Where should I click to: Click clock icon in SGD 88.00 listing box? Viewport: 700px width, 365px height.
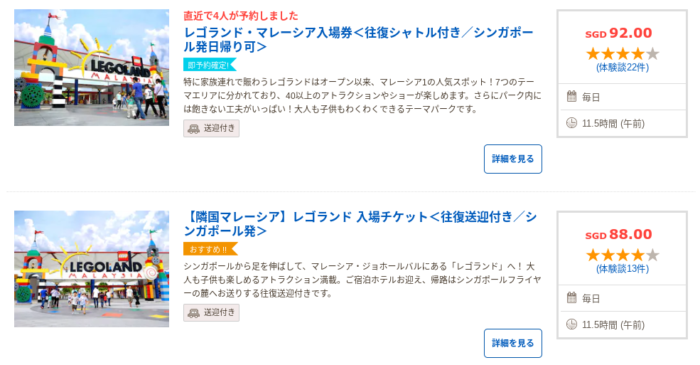571,324
